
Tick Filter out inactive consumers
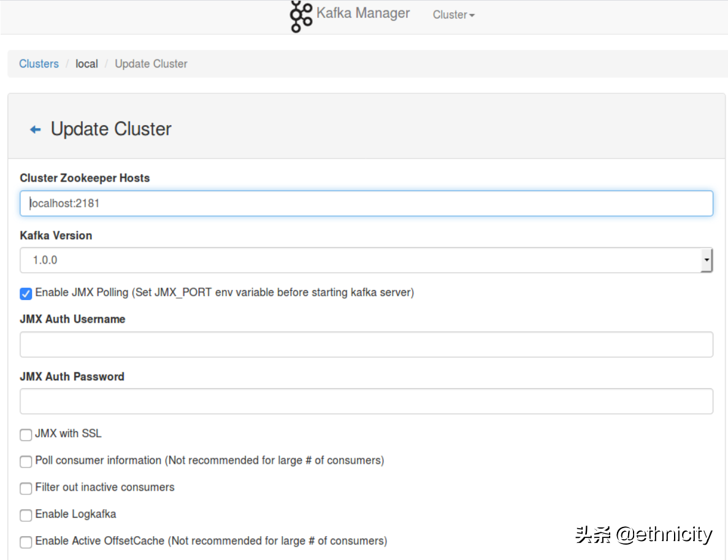26,488
